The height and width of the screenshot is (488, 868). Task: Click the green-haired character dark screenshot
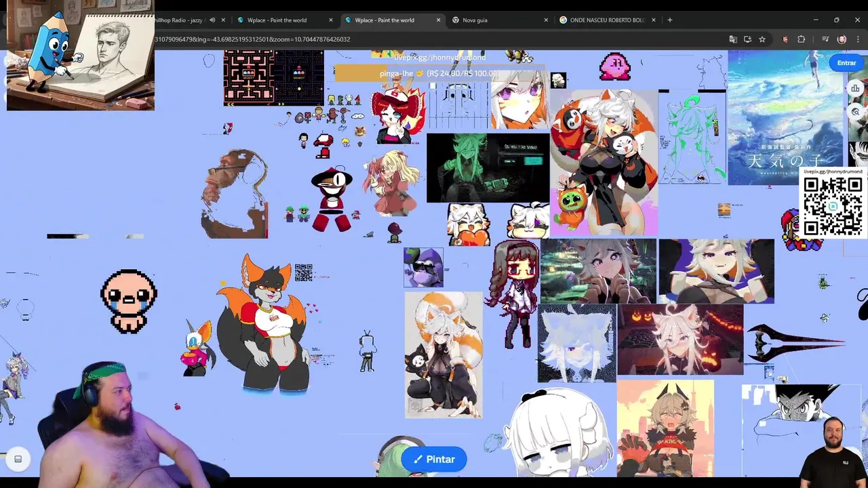pyautogui.click(x=488, y=168)
